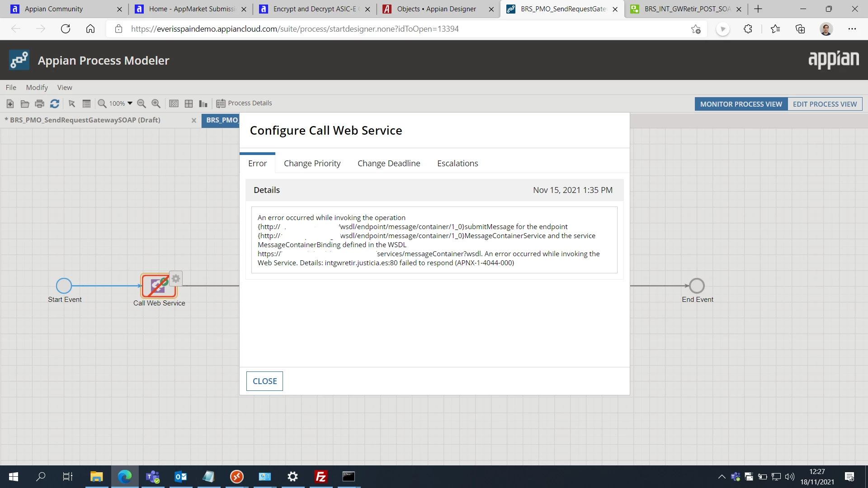Reload the current browser page

(x=66, y=29)
